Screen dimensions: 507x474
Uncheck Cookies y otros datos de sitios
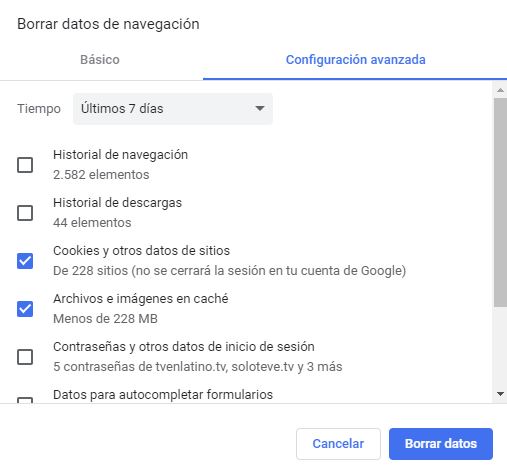tap(25, 261)
